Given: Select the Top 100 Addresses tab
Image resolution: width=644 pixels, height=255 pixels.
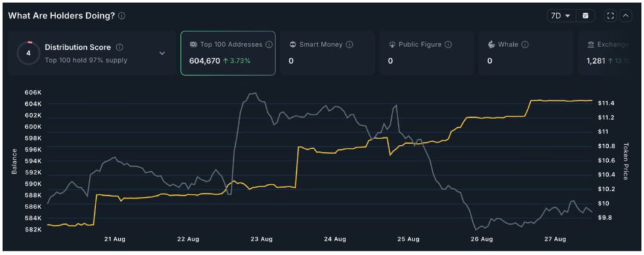Looking at the screenshot, I should [x=228, y=53].
